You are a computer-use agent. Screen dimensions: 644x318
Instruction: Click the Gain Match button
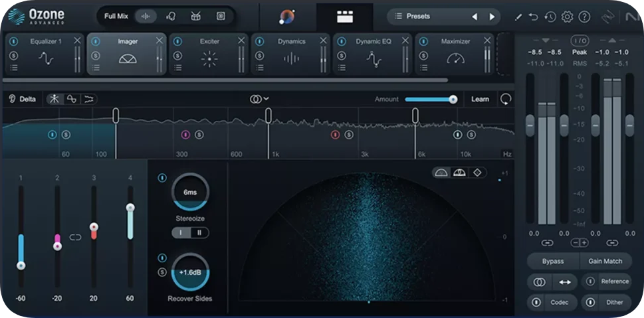[605, 262]
